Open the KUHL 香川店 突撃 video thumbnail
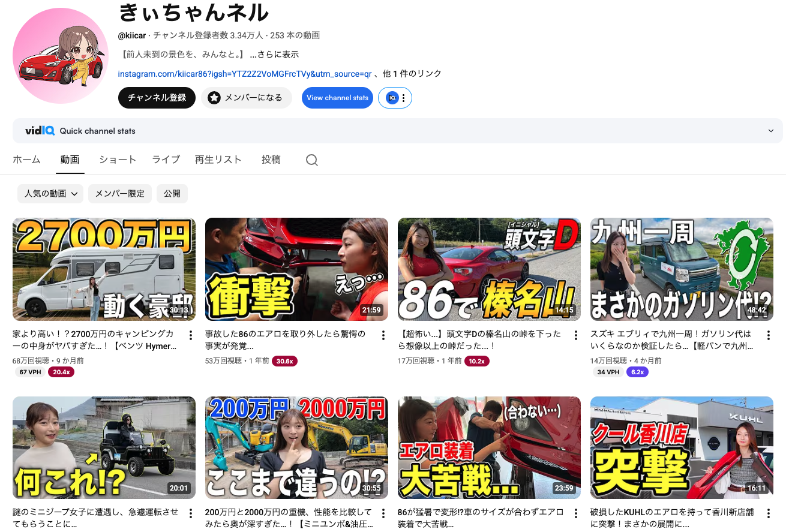786x532 pixels. coord(682,447)
